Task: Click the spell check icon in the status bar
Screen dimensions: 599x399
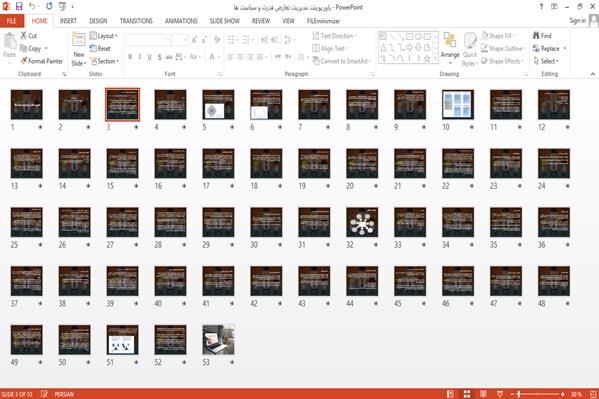Action: pyautogui.click(x=44, y=394)
